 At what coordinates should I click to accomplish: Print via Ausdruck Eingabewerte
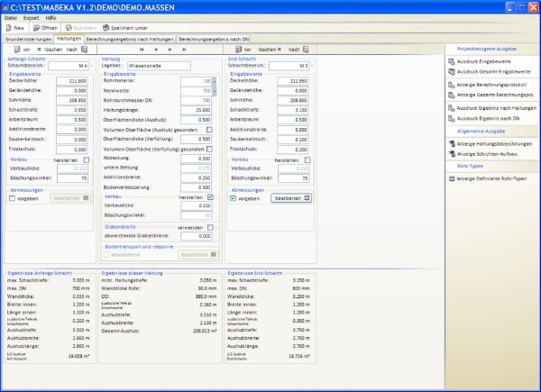point(480,61)
